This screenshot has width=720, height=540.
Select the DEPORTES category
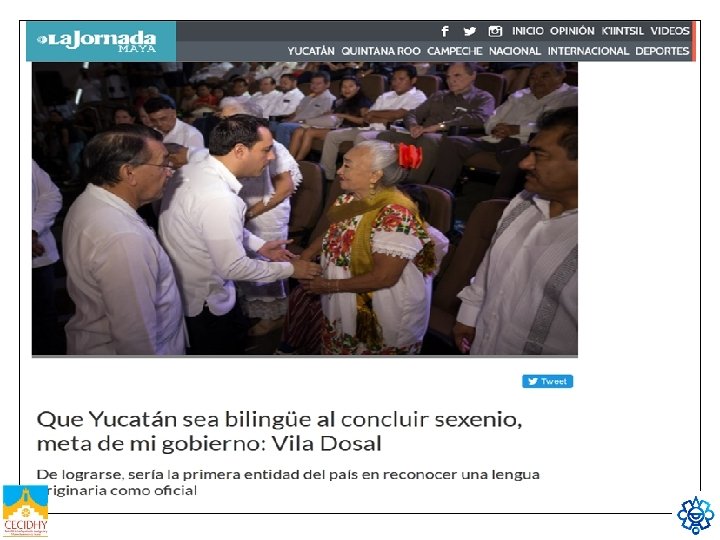[662, 51]
